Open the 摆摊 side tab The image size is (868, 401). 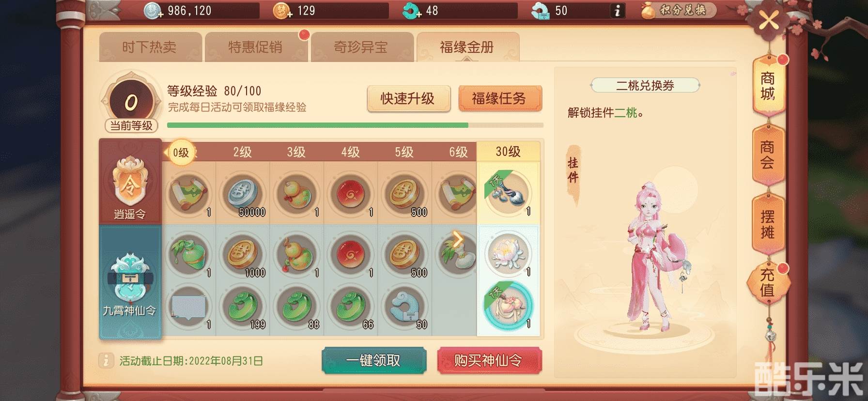tap(768, 224)
